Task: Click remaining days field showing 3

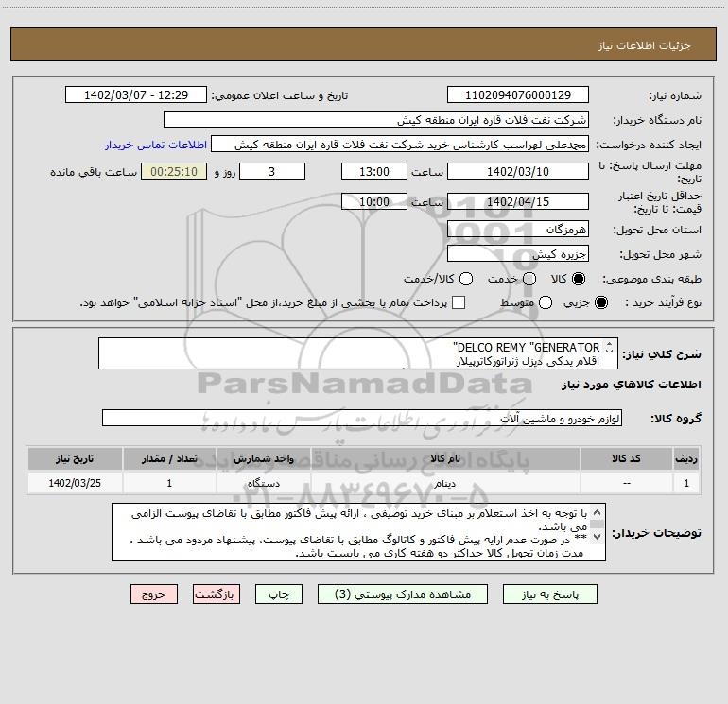Action: coord(272,171)
